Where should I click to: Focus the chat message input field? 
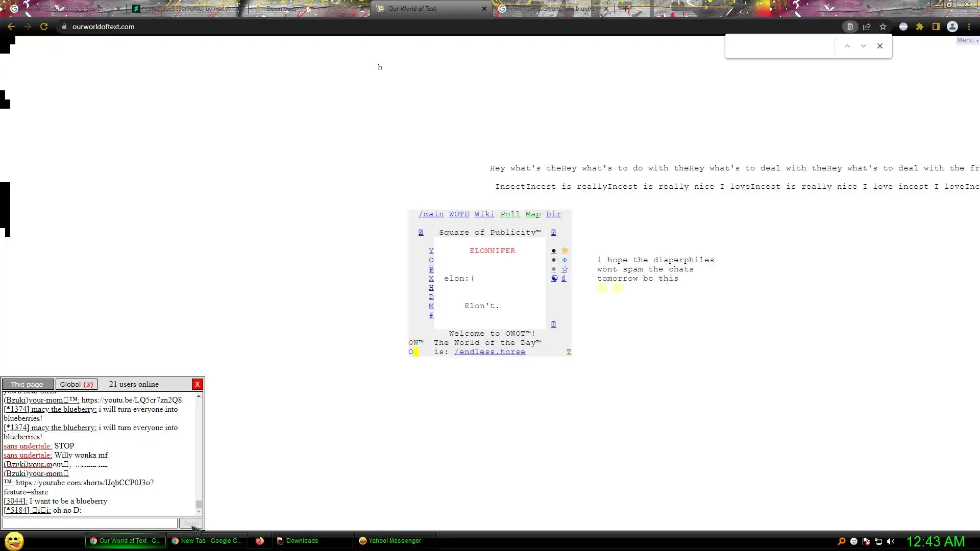(90, 523)
